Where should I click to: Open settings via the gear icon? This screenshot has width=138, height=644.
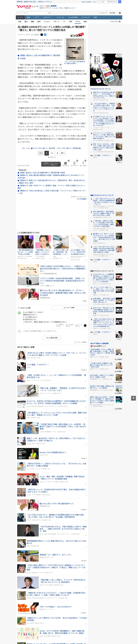(120, 13)
